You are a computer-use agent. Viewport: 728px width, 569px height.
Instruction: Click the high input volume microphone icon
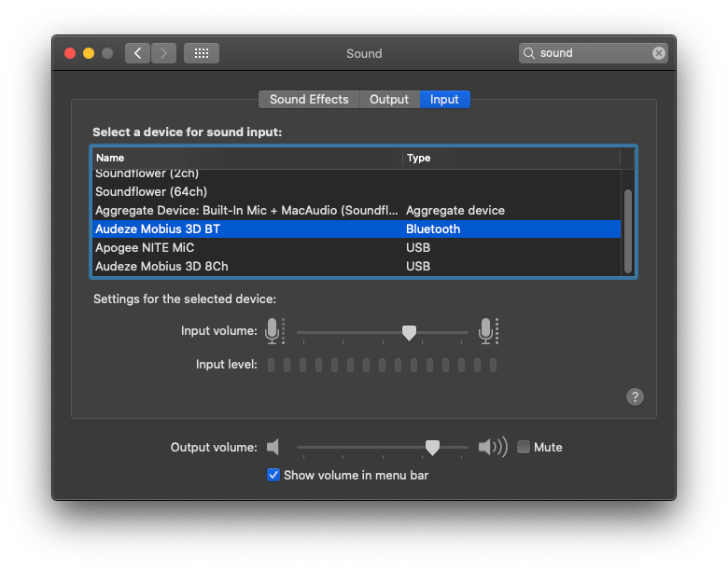pos(488,331)
